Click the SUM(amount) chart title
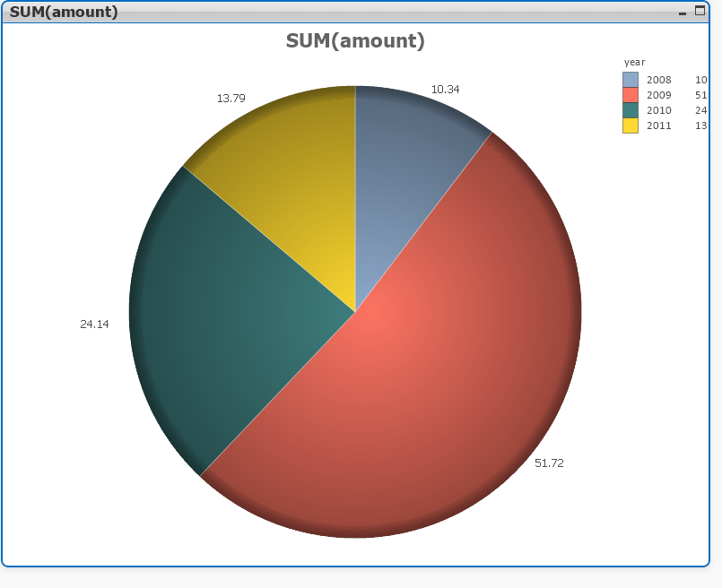 (357, 41)
